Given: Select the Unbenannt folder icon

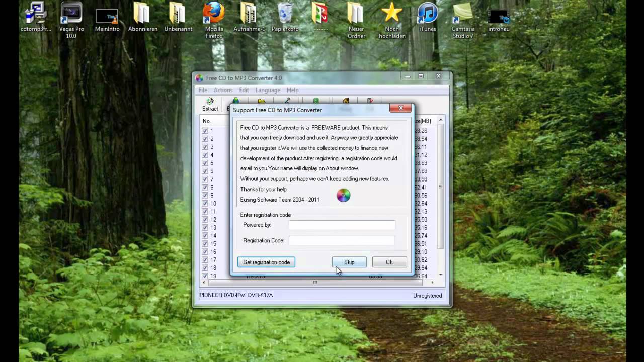Looking at the screenshot, I should [x=178, y=18].
